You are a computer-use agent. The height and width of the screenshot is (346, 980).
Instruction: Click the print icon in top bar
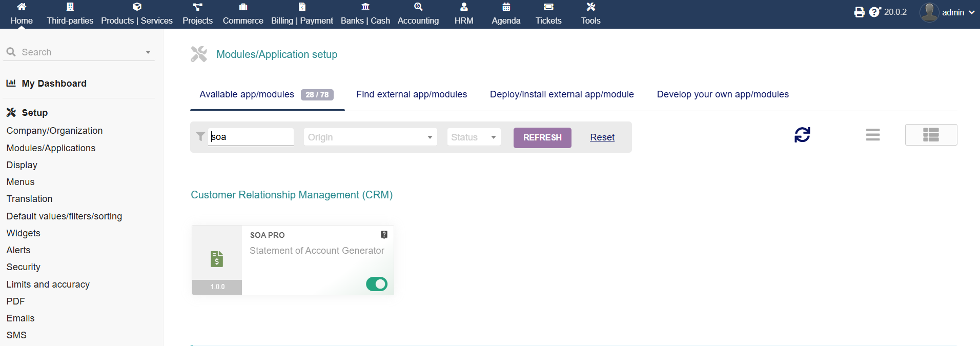click(859, 12)
